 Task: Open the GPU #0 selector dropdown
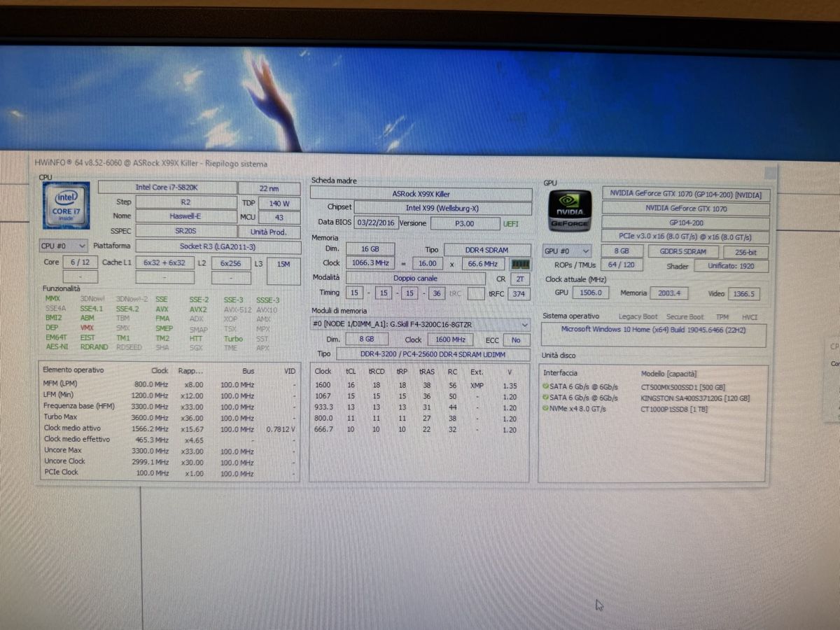[567, 251]
